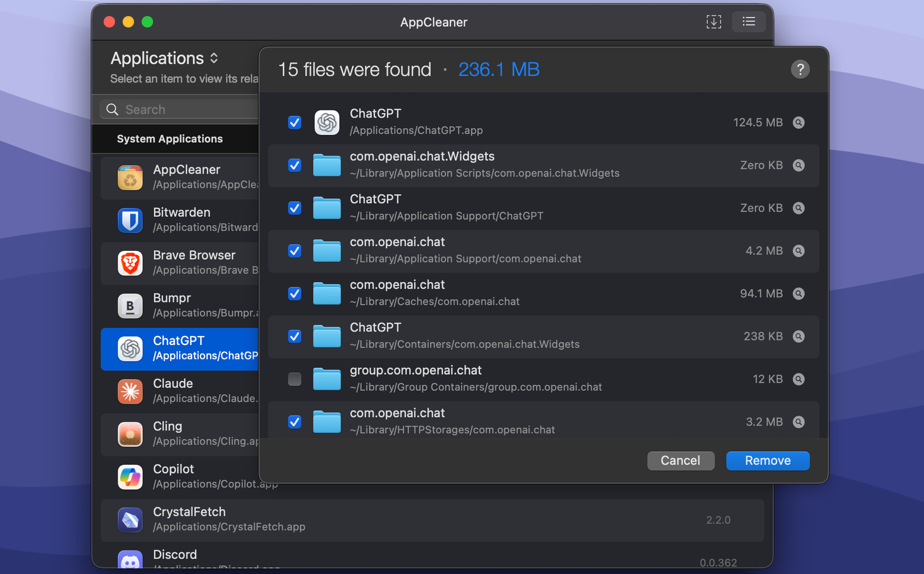Select the Bitwarden app in the sidebar

(x=181, y=219)
